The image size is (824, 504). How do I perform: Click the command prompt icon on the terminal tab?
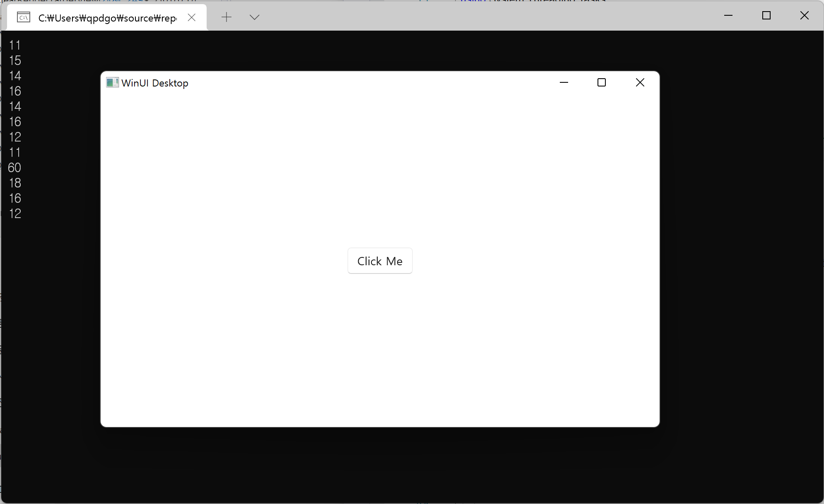(24, 17)
